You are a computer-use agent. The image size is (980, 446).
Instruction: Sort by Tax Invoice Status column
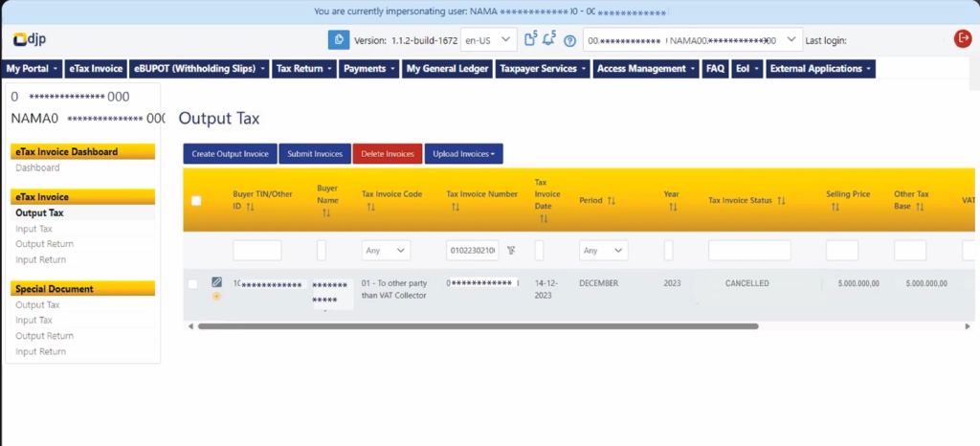coord(781,201)
